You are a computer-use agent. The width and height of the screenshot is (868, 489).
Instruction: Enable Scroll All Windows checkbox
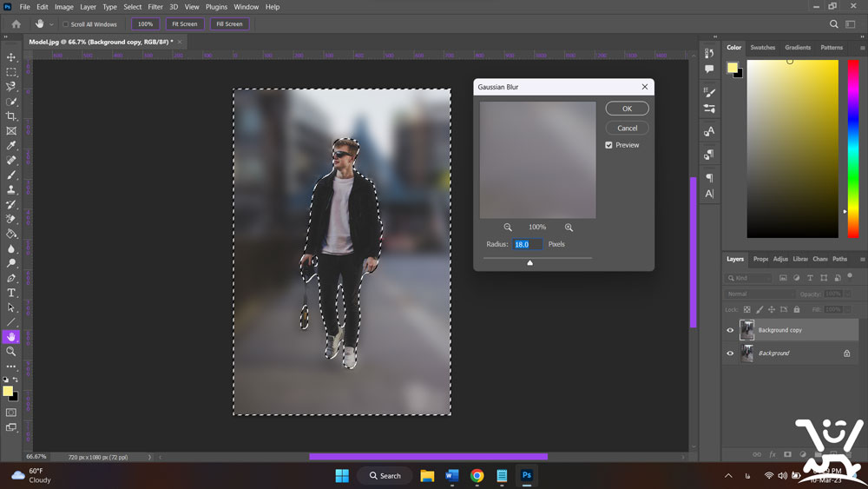pyautogui.click(x=65, y=24)
